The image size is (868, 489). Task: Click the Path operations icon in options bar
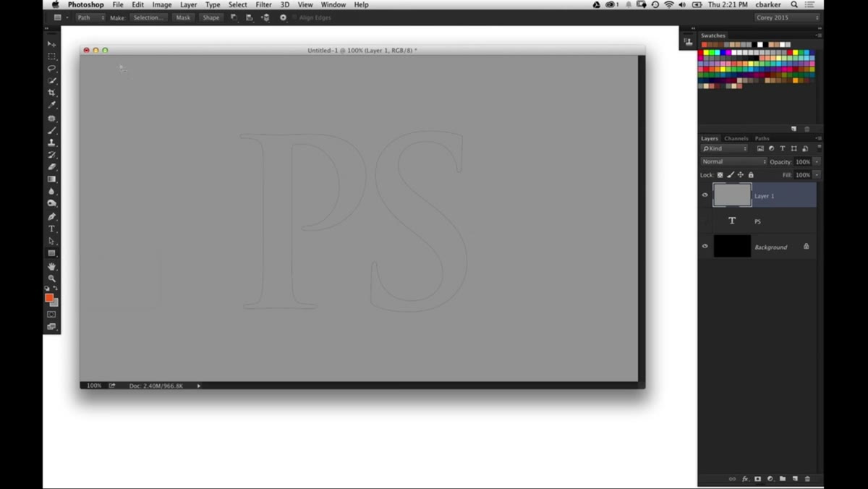click(x=234, y=17)
